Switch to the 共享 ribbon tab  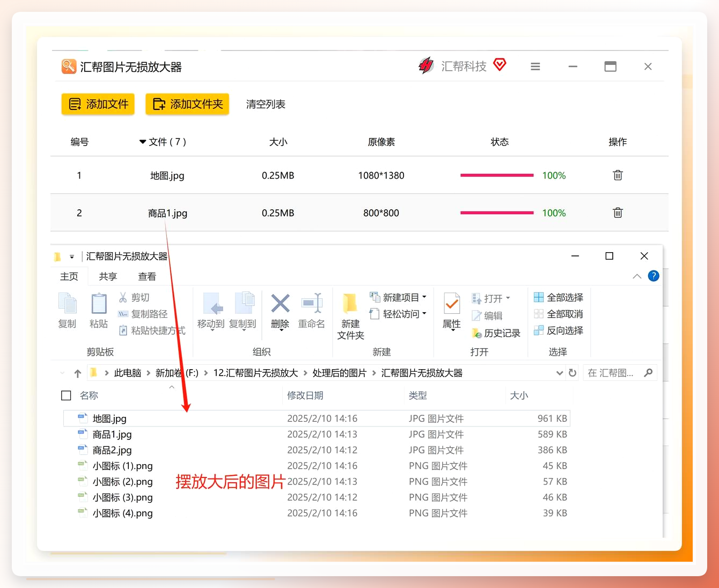click(x=108, y=276)
